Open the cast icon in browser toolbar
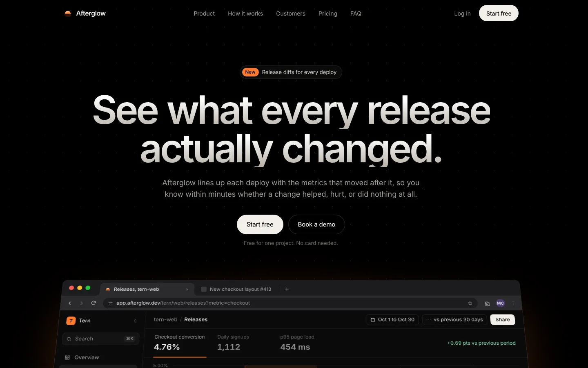 click(x=487, y=303)
